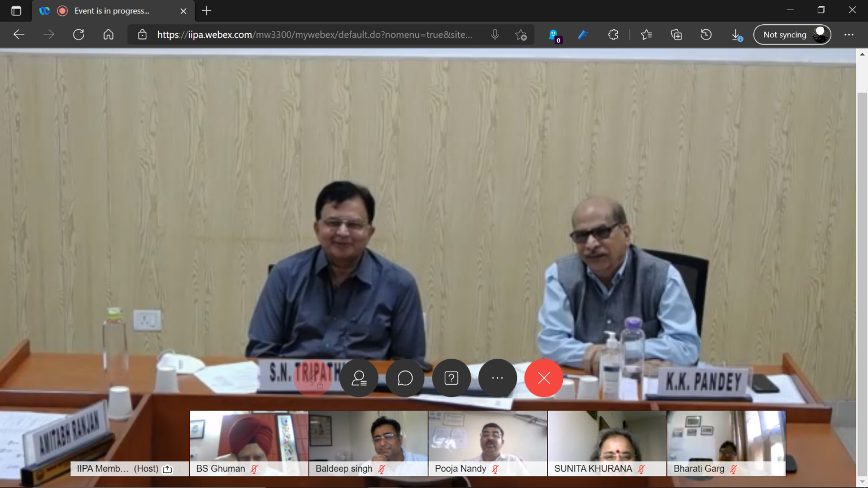Image resolution: width=868 pixels, height=488 pixels.
Task: Select Baldeep singh's video thumbnail
Action: [368, 441]
